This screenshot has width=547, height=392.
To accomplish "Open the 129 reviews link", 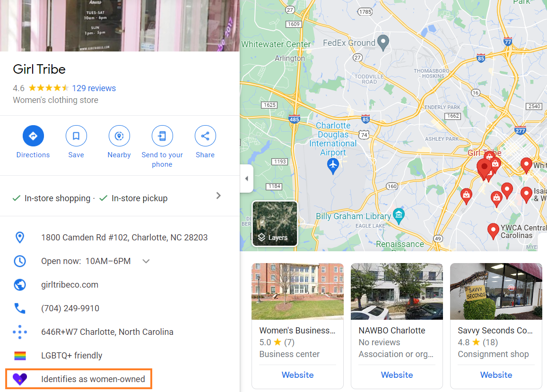I will (x=94, y=88).
